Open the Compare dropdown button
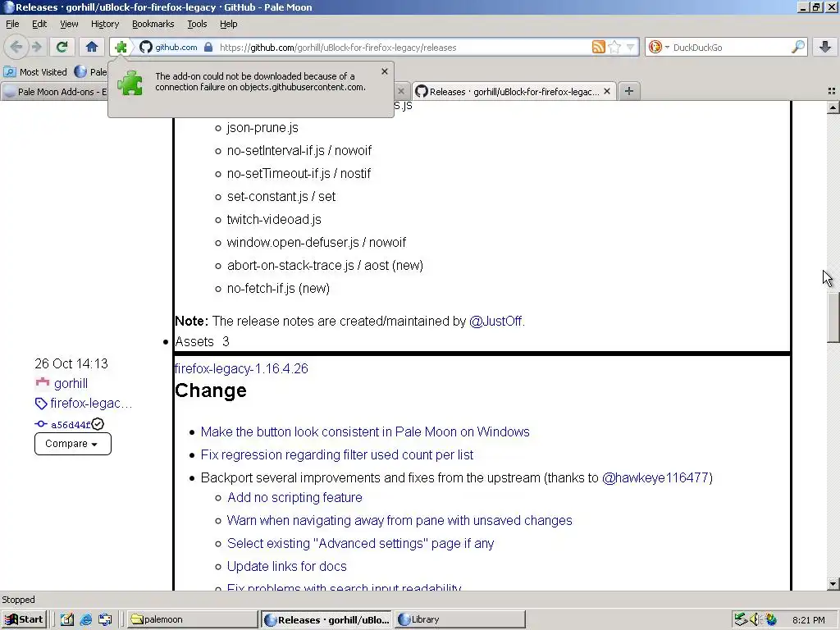This screenshot has width=840, height=630. [73, 444]
